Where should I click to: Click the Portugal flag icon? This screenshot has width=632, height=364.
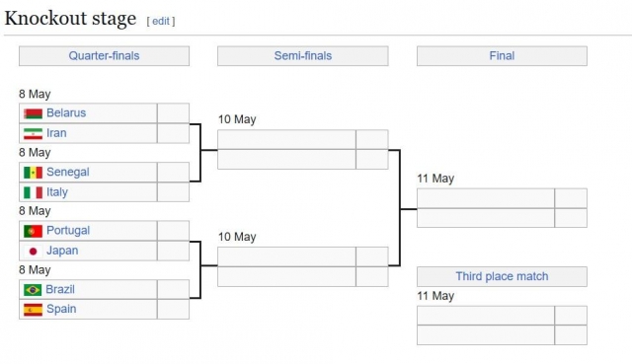[x=33, y=231]
